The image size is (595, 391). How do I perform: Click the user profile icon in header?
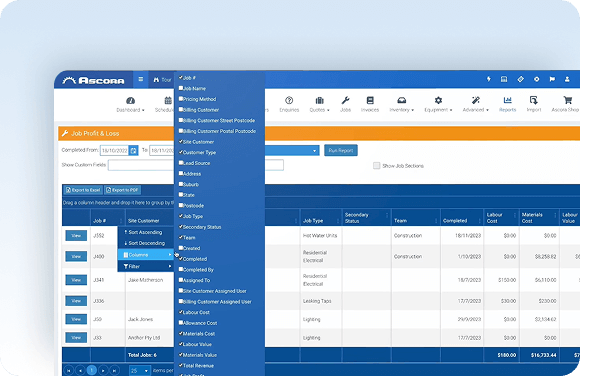(x=567, y=79)
